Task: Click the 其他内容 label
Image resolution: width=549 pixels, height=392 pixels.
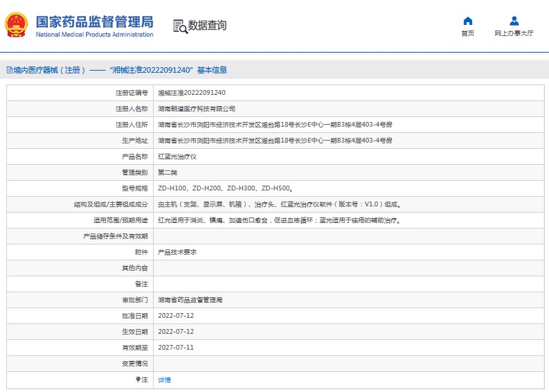Action: pyautogui.click(x=135, y=268)
